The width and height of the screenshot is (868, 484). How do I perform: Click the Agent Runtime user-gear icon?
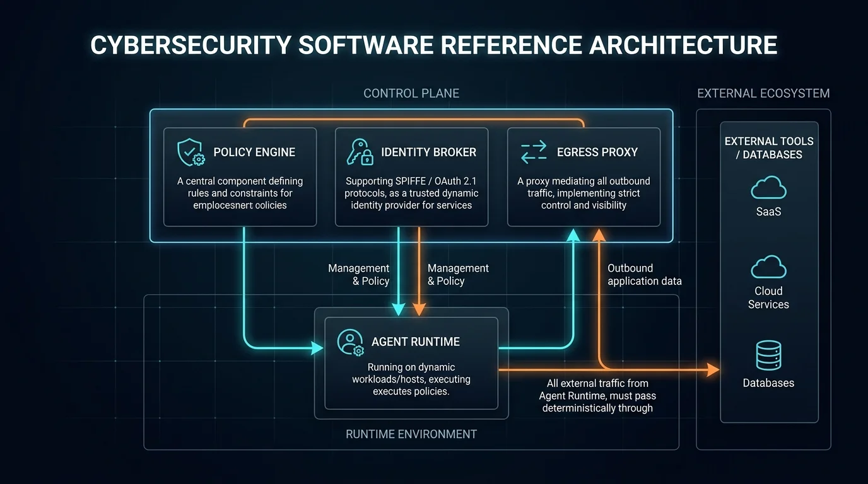(350, 342)
